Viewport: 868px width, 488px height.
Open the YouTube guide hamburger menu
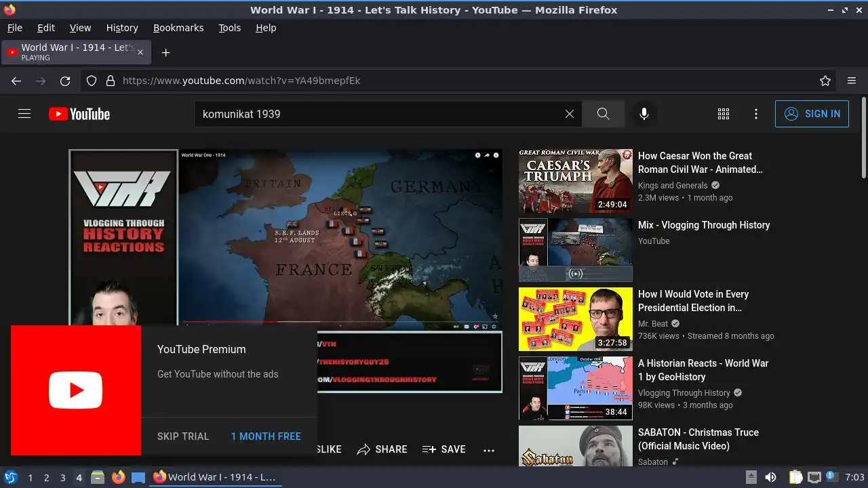point(24,114)
